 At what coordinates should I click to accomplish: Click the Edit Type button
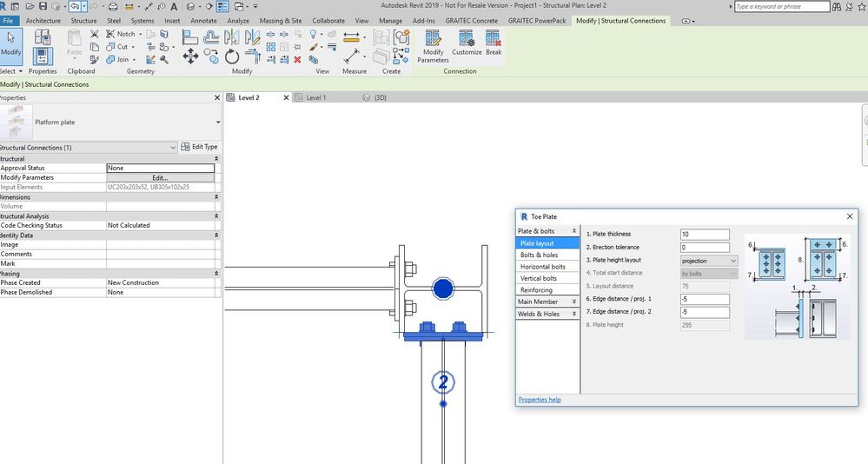[199, 147]
